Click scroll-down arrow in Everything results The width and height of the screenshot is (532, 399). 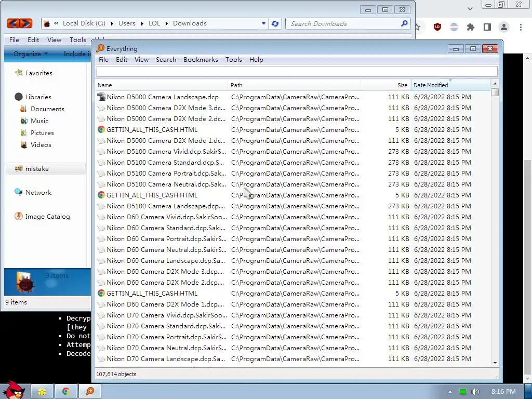pyautogui.click(x=495, y=363)
